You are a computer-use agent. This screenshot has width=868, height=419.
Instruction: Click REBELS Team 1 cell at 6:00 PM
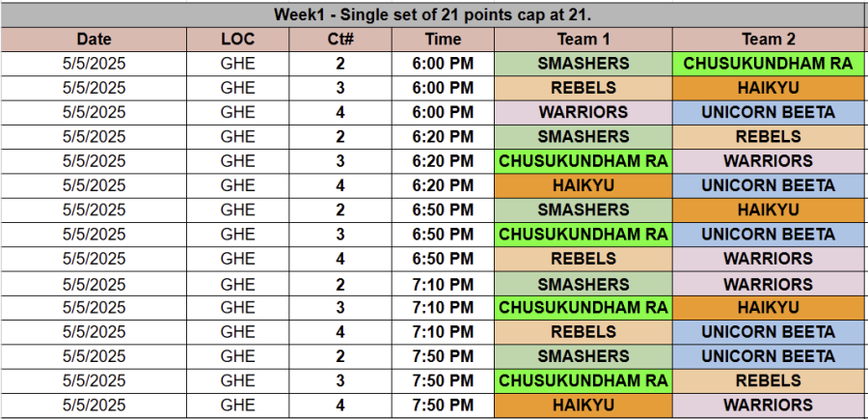583,88
